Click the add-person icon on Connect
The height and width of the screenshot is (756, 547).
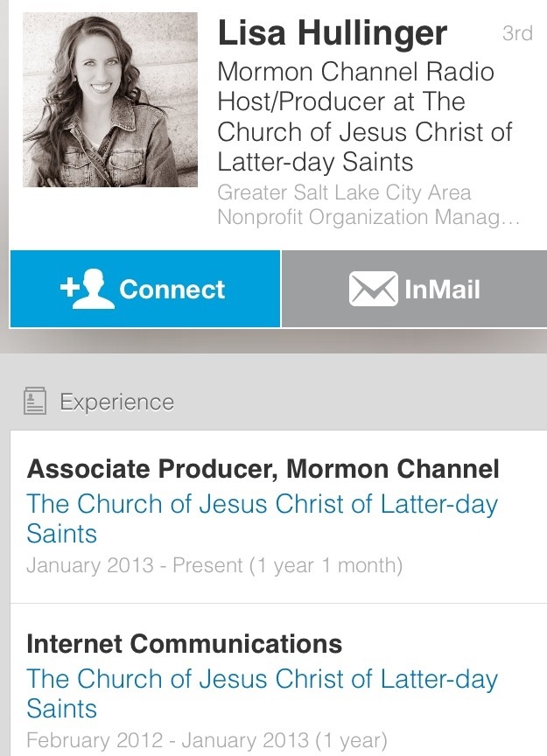click(x=88, y=289)
